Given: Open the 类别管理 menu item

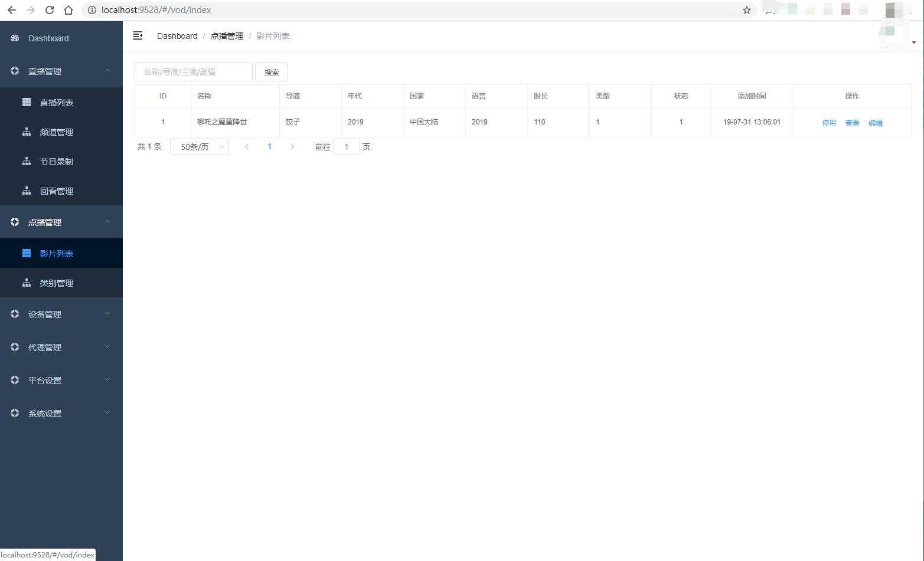Looking at the screenshot, I should point(61,283).
